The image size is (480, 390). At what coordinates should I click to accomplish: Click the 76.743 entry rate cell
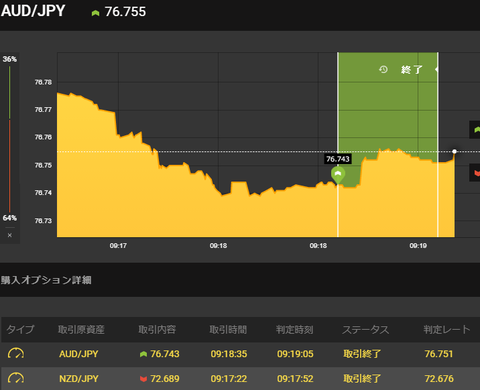[x=165, y=354]
